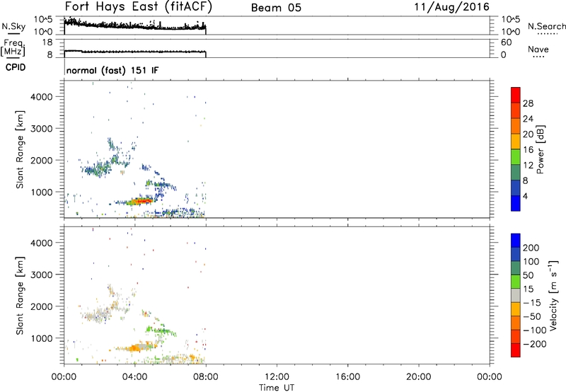Screen dimensions: 566x392
Task: Click the 'Nave' legend label
Action: [x=538, y=50]
